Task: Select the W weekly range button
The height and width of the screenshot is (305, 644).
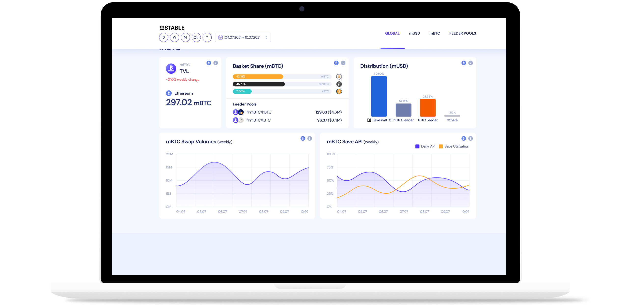Action: [175, 38]
